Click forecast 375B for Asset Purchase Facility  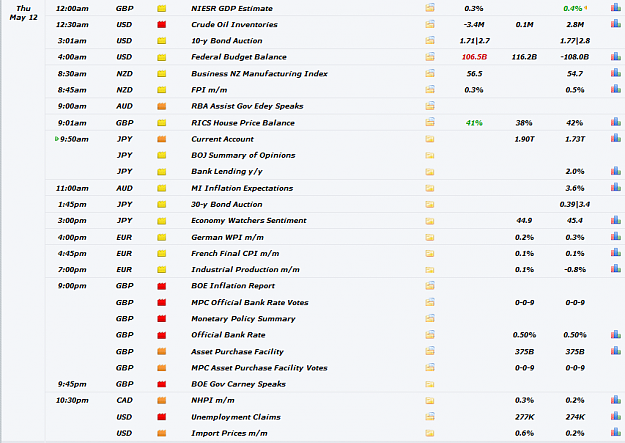(x=524, y=352)
